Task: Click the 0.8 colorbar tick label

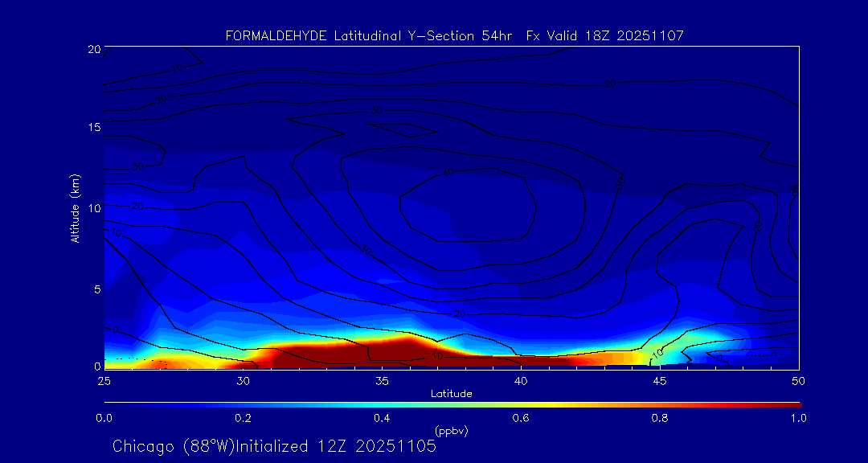Action: (660, 418)
